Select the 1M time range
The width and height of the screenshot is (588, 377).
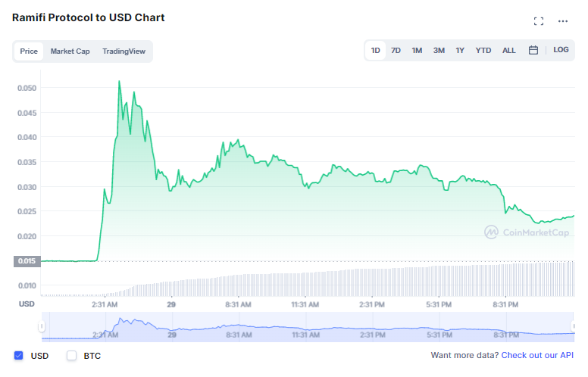click(x=417, y=50)
